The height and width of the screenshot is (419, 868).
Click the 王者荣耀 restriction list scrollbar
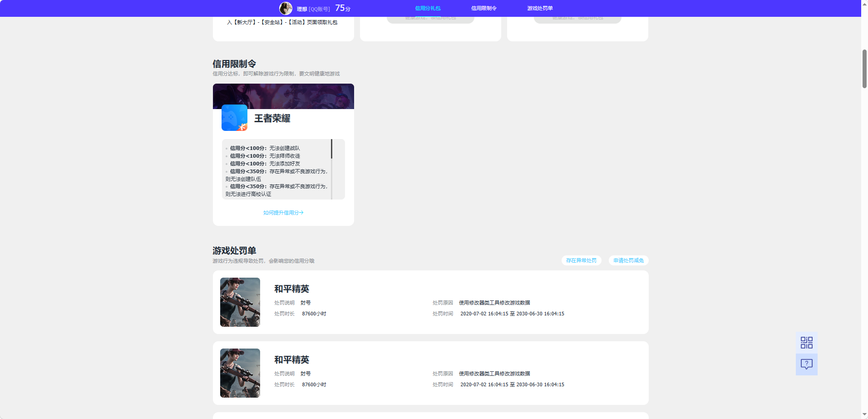click(331, 149)
